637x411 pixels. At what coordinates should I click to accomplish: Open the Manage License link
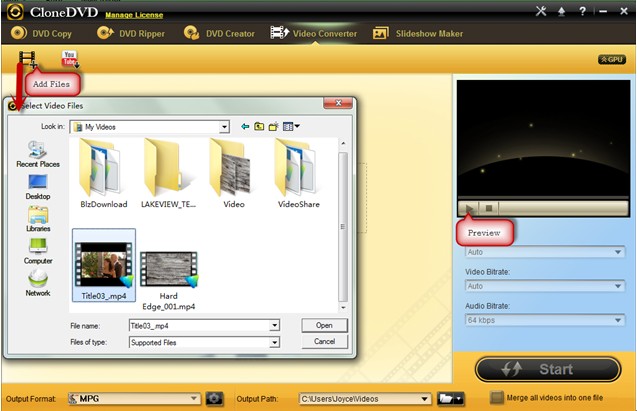(x=134, y=15)
